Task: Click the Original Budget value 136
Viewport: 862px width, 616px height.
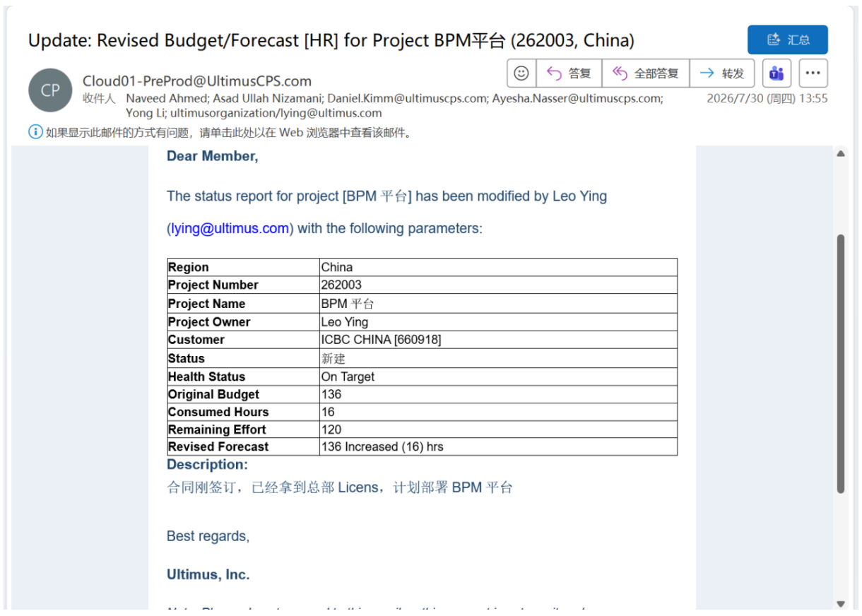Action: click(x=498, y=394)
